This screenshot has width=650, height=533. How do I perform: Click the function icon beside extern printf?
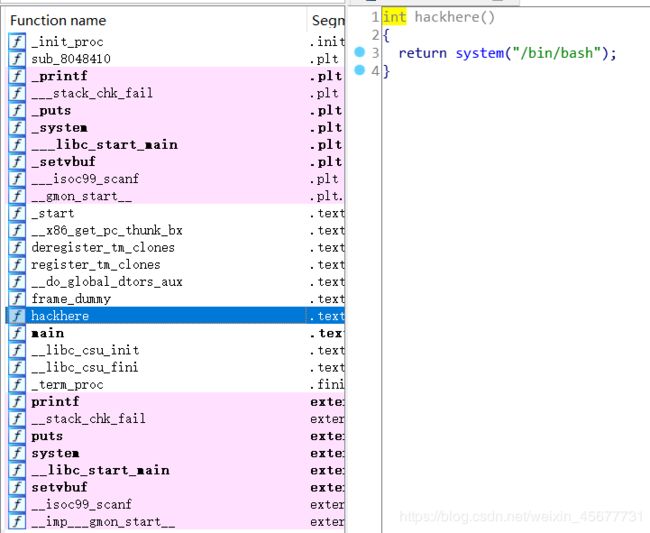tap(17, 402)
